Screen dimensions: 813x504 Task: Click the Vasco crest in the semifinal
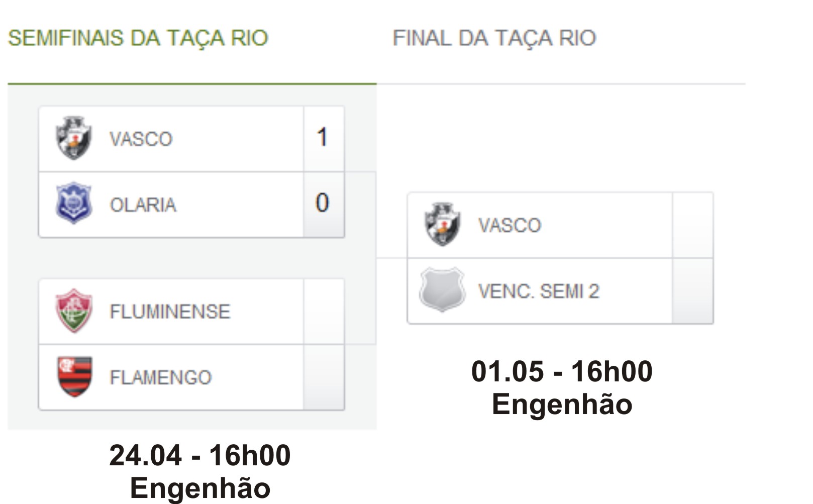click(73, 138)
